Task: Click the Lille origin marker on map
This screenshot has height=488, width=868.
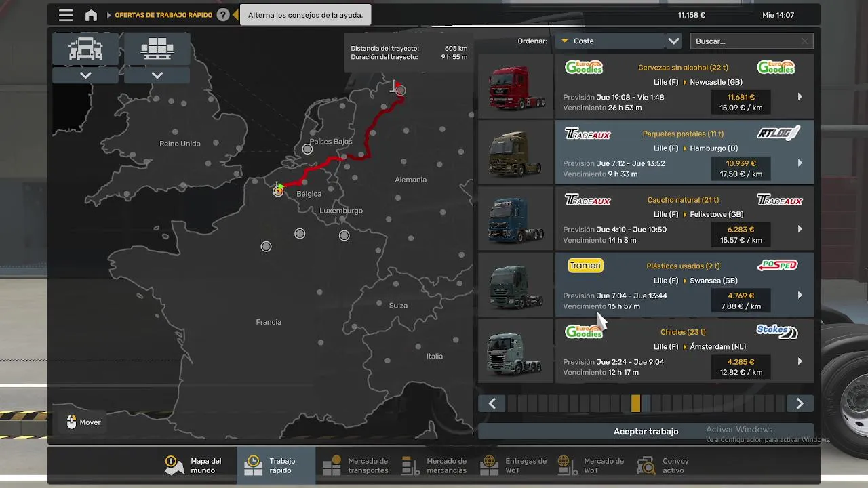Action: click(278, 190)
